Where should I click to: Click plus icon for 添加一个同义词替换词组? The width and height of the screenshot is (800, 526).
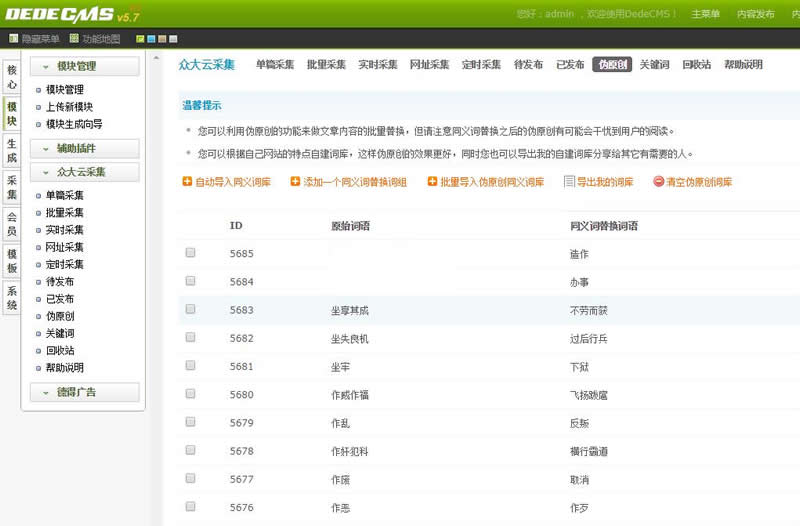[295, 182]
